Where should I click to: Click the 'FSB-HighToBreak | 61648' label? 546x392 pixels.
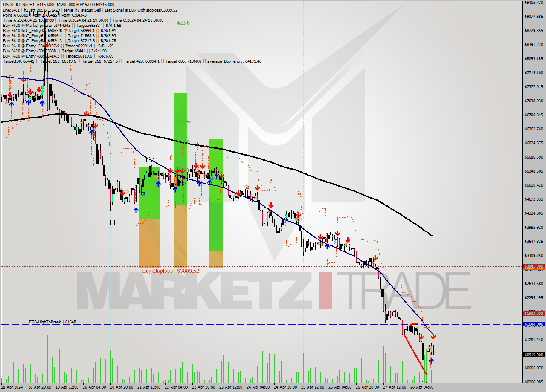(52, 322)
